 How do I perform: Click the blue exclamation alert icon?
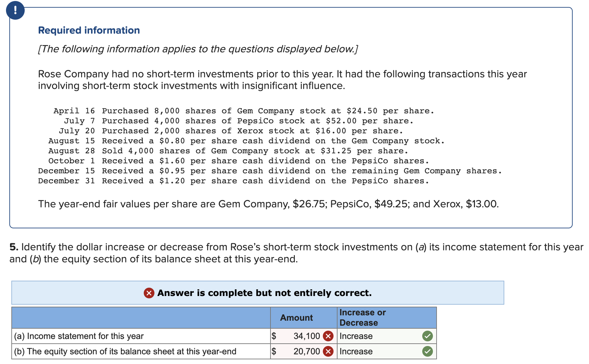click(15, 10)
